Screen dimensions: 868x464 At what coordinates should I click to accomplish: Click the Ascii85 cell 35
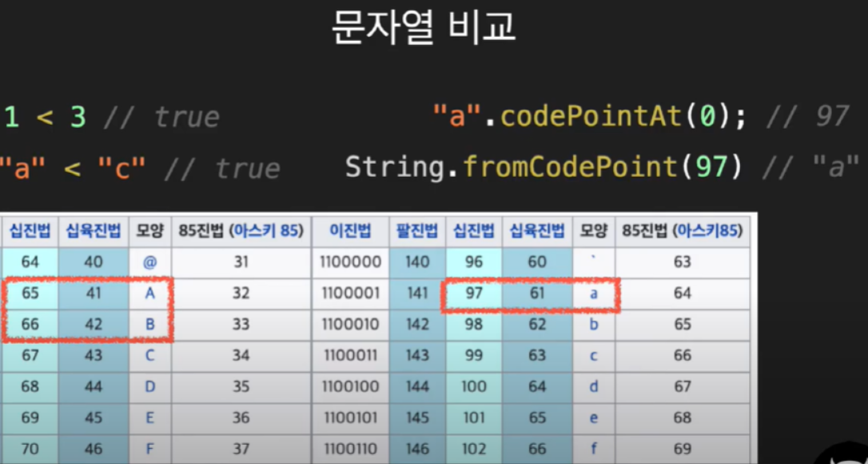coord(241,386)
